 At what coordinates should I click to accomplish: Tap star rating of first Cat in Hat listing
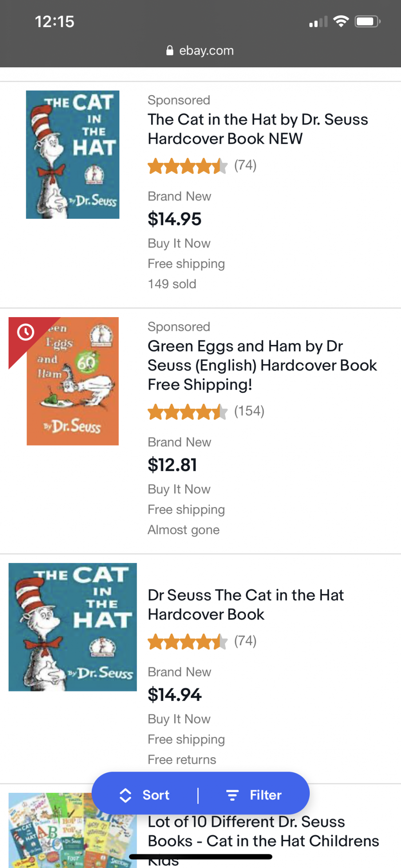tap(187, 166)
